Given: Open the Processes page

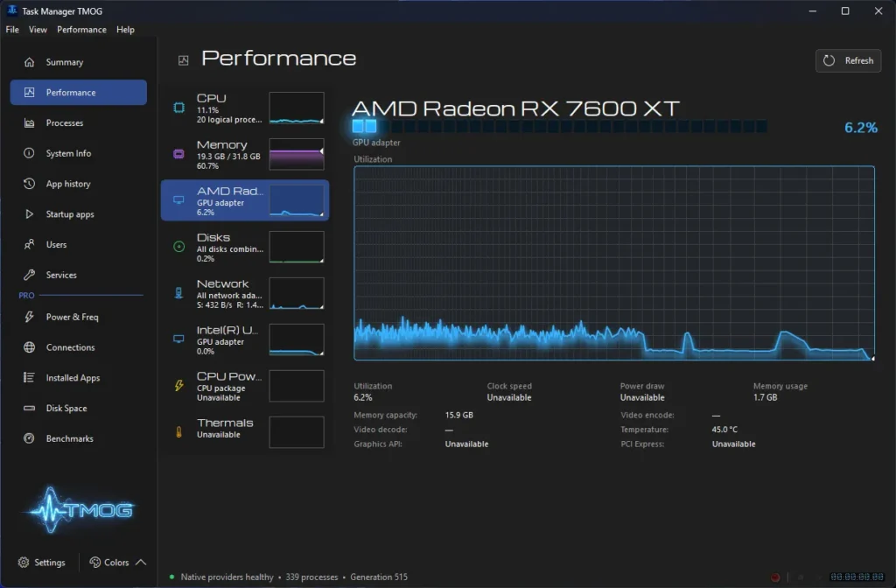Looking at the screenshot, I should coord(78,122).
